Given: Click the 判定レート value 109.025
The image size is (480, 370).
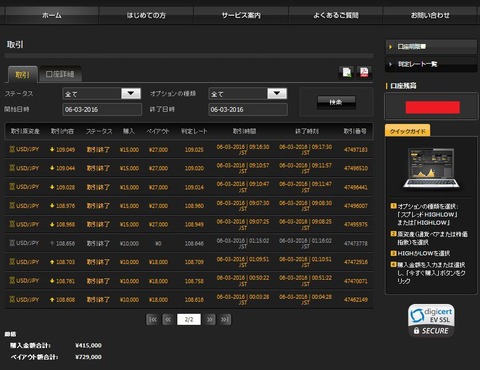Looking at the screenshot, I should (x=194, y=150).
